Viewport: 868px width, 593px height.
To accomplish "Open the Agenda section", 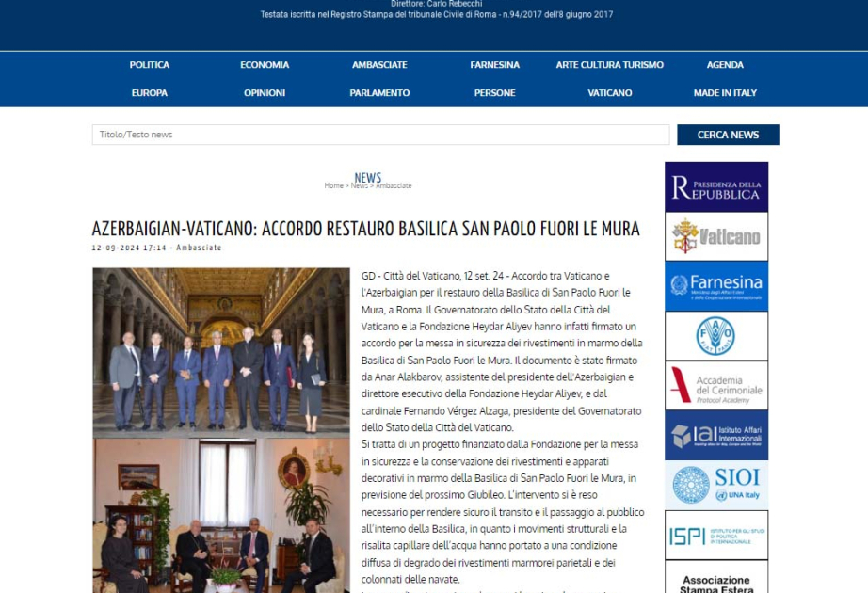I will click(725, 65).
